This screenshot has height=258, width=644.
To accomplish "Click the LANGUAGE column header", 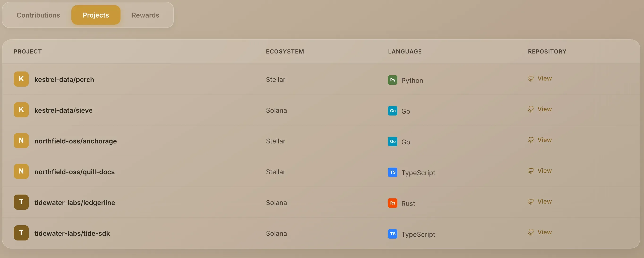I will pyautogui.click(x=405, y=51).
